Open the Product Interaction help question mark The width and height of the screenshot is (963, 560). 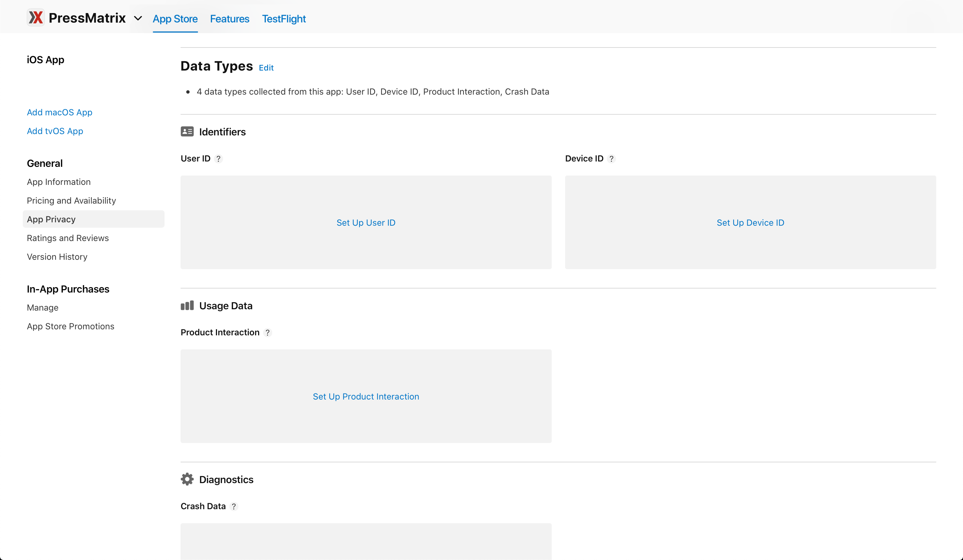pyautogui.click(x=268, y=333)
